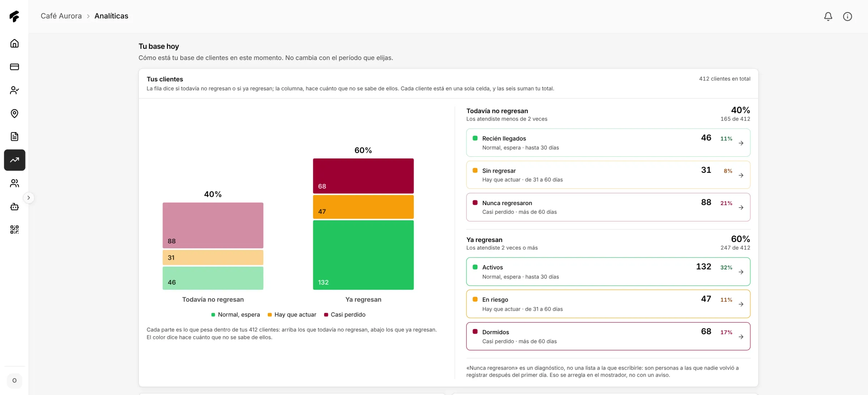This screenshot has height=395, width=868.
Task: Click the dark red 68 bar segment
Action: tap(363, 176)
